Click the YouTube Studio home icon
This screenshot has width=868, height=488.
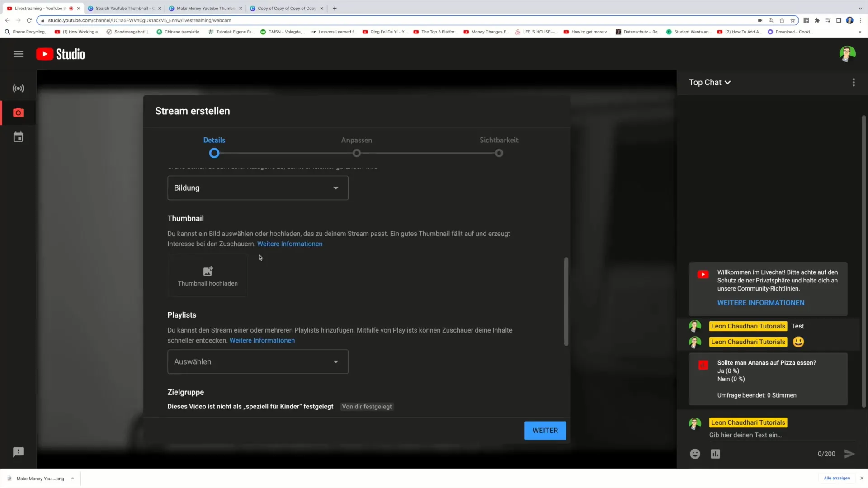point(60,54)
